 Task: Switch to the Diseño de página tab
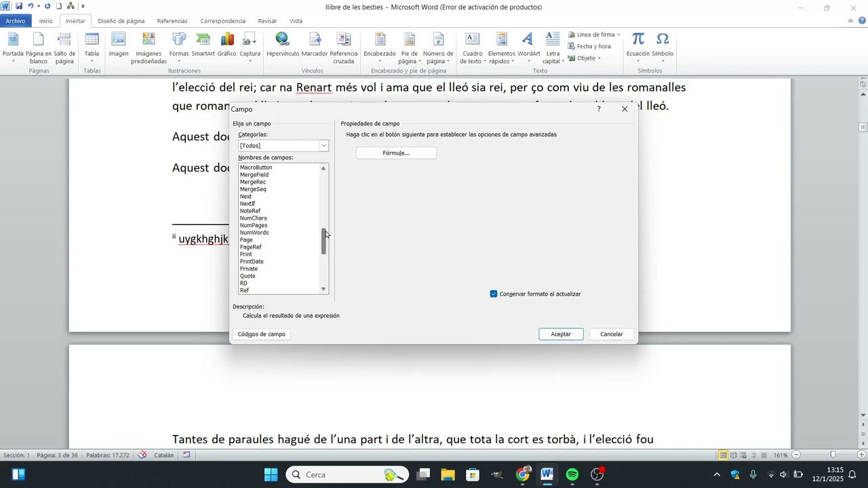pyautogui.click(x=121, y=21)
